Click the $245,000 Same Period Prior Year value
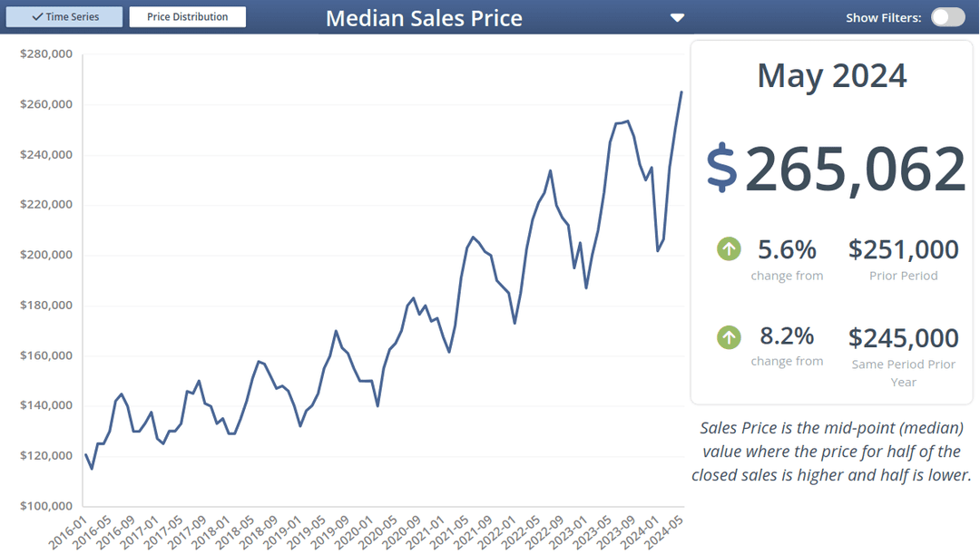This screenshot has height=554, width=980. [903, 338]
